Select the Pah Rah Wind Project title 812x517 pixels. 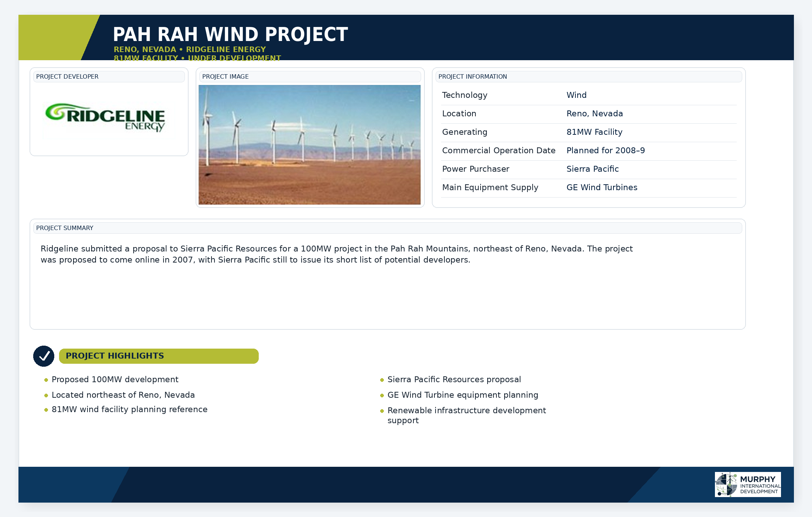tap(230, 34)
